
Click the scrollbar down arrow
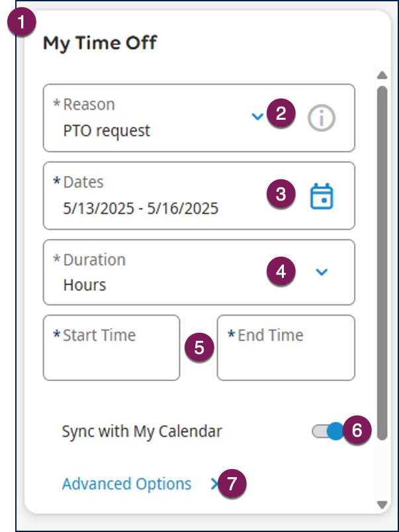click(x=381, y=504)
